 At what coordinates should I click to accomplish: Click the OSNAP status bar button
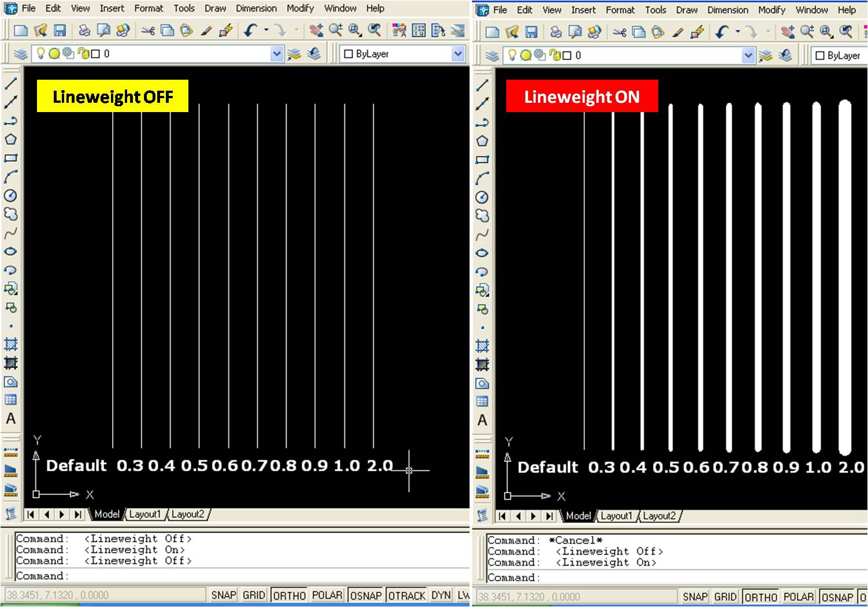(x=366, y=595)
